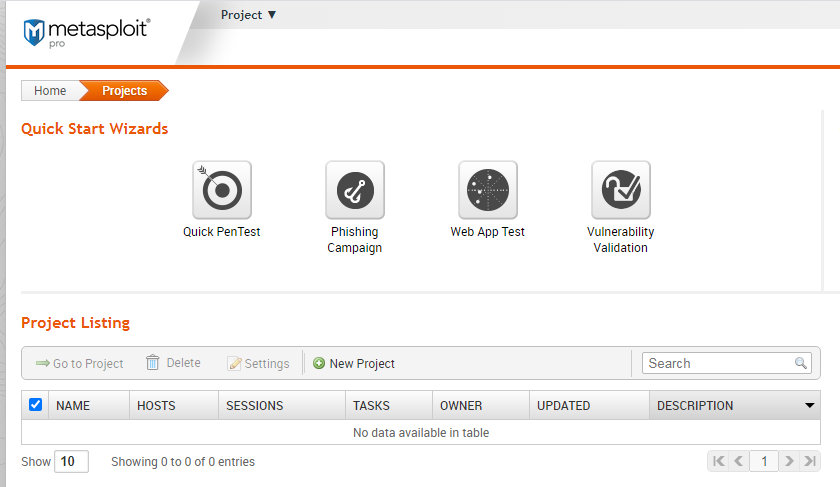Toggle the select-all projects checkbox

pyautogui.click(x=36, y=405)
